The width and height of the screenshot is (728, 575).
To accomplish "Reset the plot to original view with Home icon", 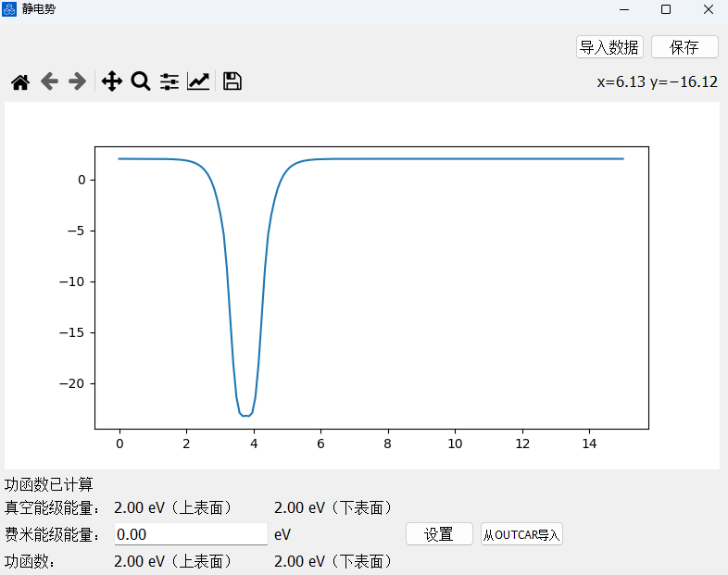I will point(20,82).
